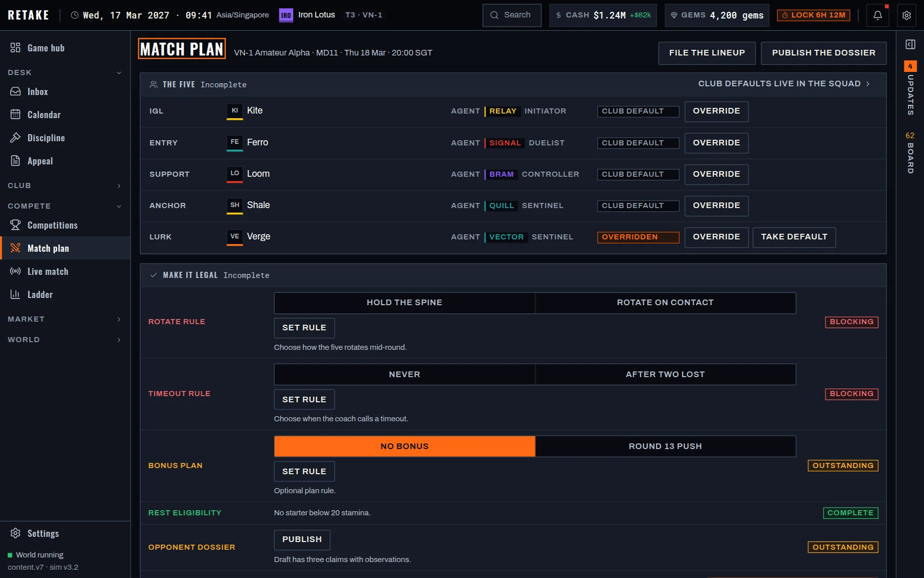
Task: Click the VE avatar for Verge
Action: [x=235, y=237]
